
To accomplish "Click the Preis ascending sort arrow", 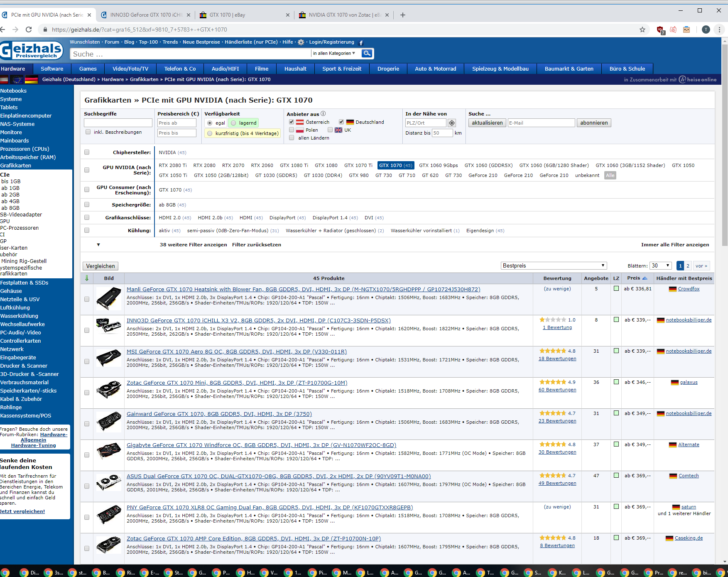I will 645,278.
